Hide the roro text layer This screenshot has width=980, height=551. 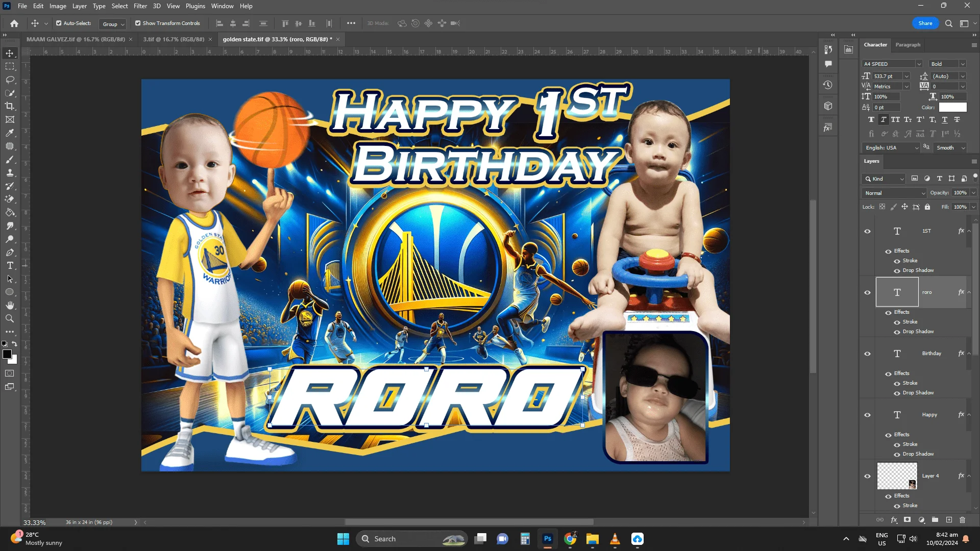867,292
